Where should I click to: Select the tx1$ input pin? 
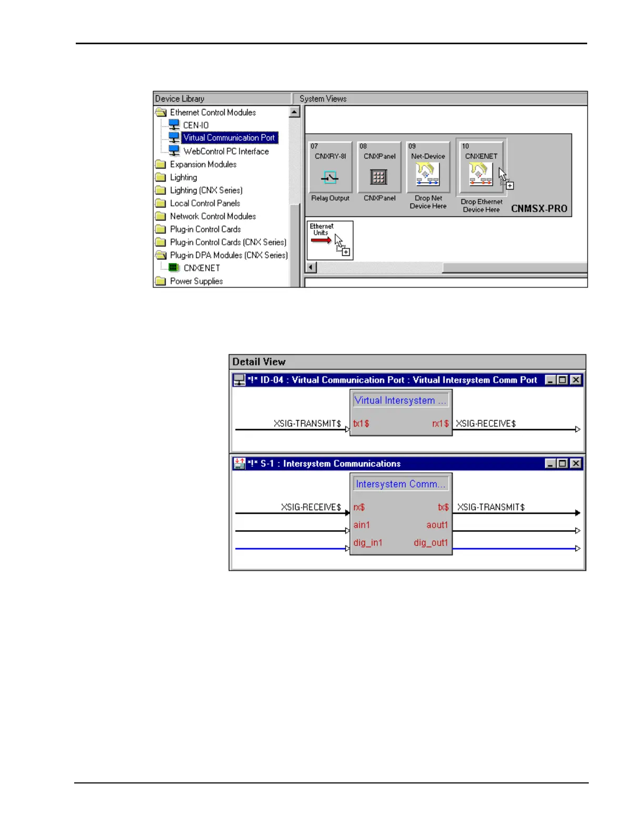361,424
